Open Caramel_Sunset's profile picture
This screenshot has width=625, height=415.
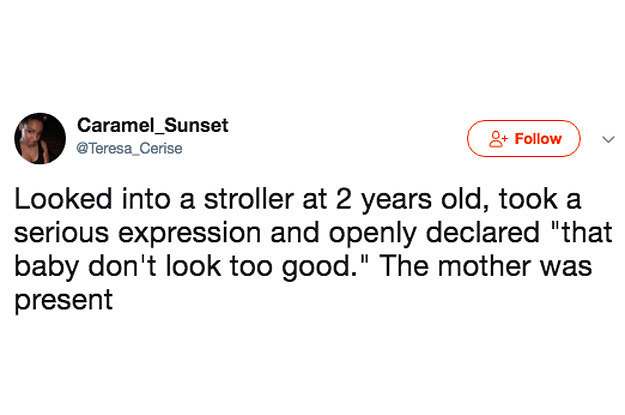tap(40, 138)
